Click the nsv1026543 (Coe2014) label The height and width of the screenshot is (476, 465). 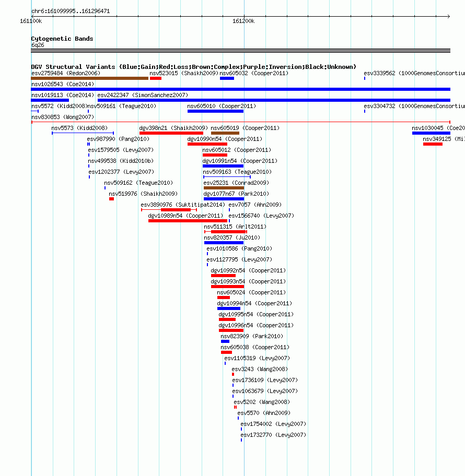coord(63,84)
